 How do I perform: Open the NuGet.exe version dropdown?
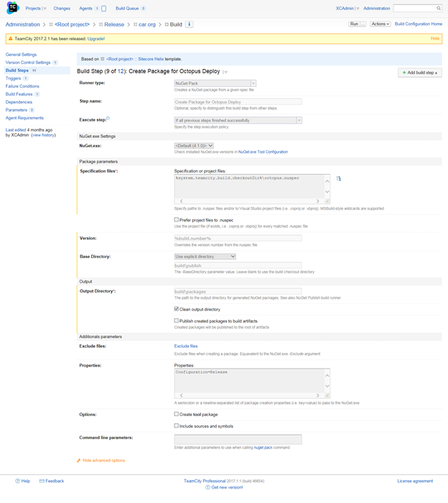(194, 146)
